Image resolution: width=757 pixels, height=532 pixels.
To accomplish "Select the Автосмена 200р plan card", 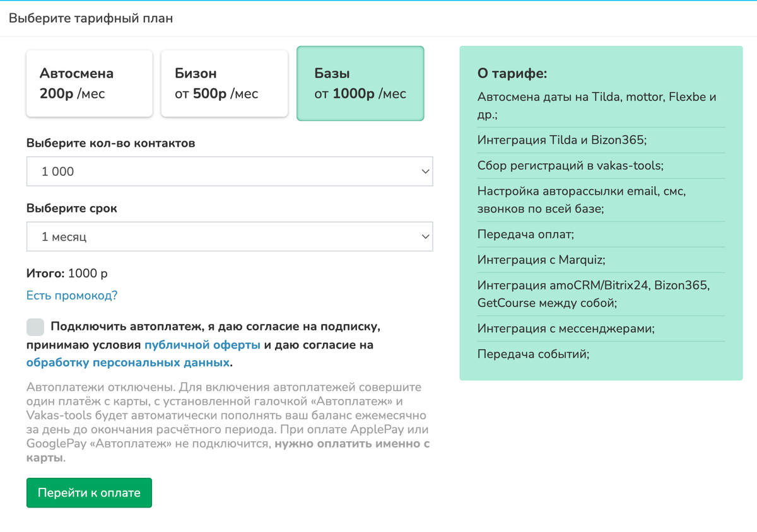I will [90, 83].
